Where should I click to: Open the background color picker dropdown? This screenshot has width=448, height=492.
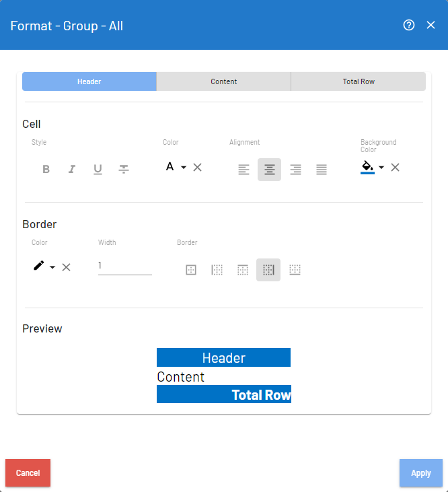(x=381, y=167)
